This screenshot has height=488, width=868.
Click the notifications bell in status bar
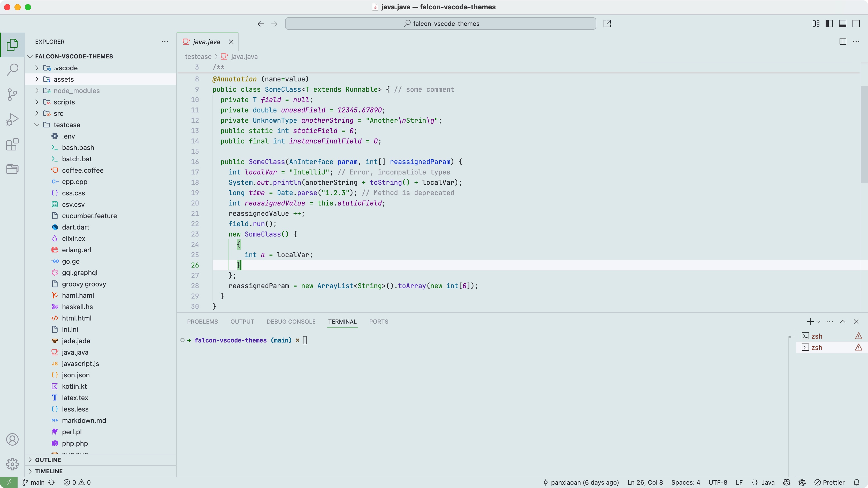856,482
